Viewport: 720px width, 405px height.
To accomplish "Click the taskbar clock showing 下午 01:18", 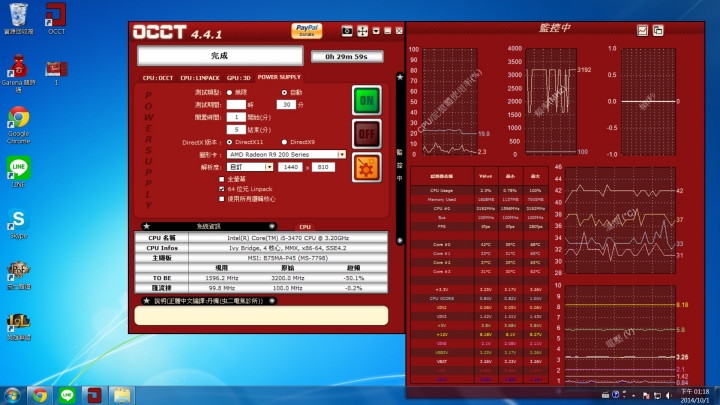I will (x=695, y=395).
